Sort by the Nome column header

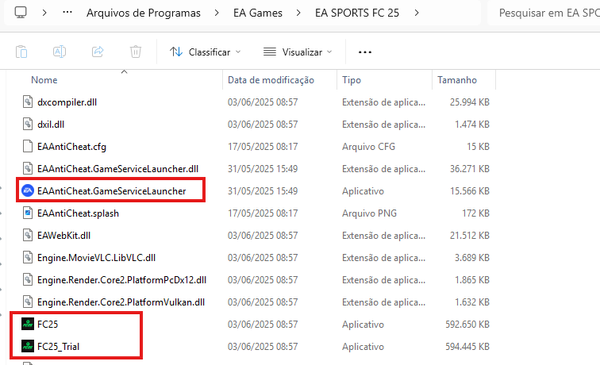point(44,80)
